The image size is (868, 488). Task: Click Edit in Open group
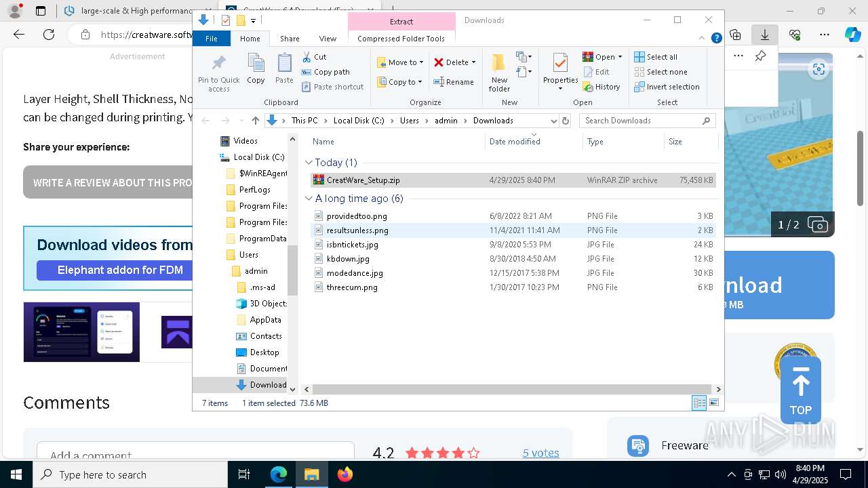tap(596, 72)
